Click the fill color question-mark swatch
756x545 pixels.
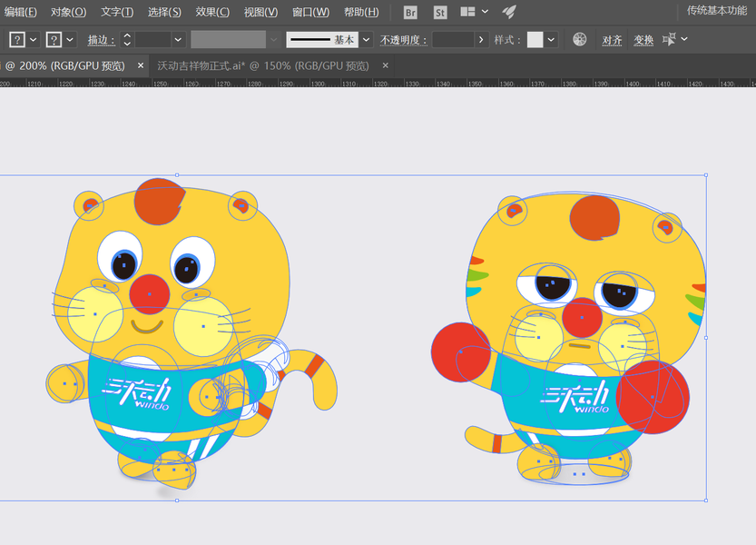[17, 40]
